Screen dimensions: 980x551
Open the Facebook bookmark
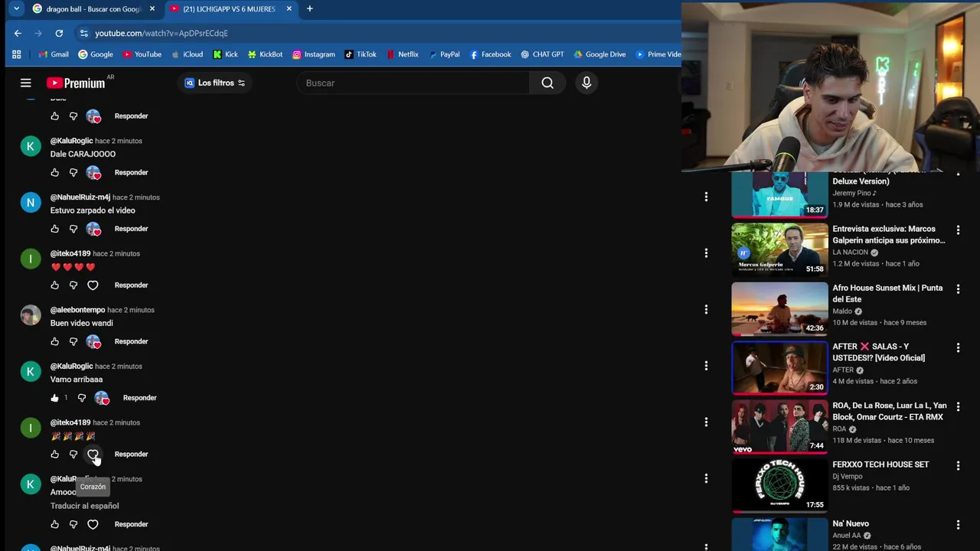click(490, 54)
